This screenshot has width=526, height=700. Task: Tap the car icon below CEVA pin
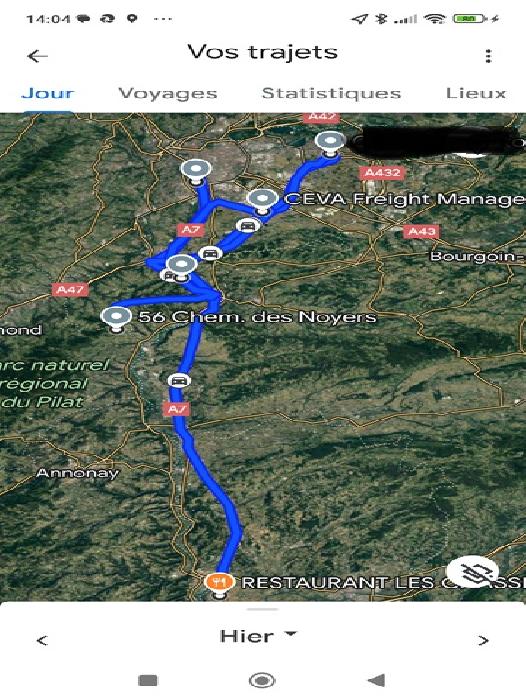248,225
